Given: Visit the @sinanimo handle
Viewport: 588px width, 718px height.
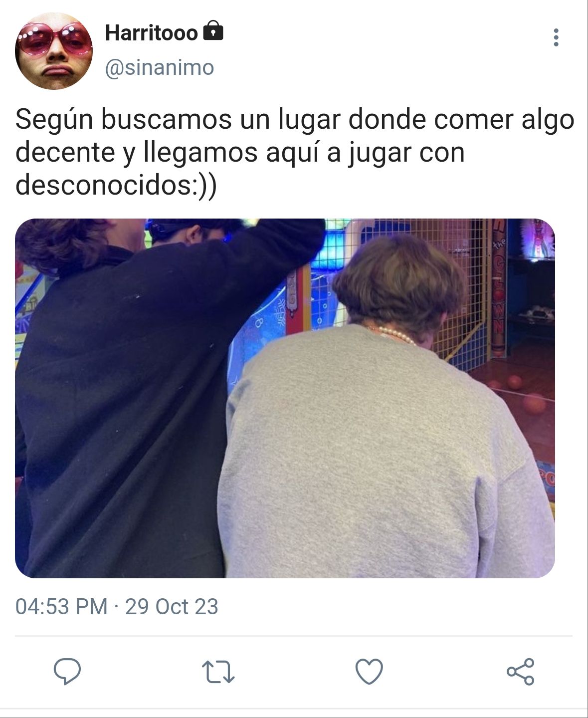Looking at the screenshot, I should tap(160, 67).
